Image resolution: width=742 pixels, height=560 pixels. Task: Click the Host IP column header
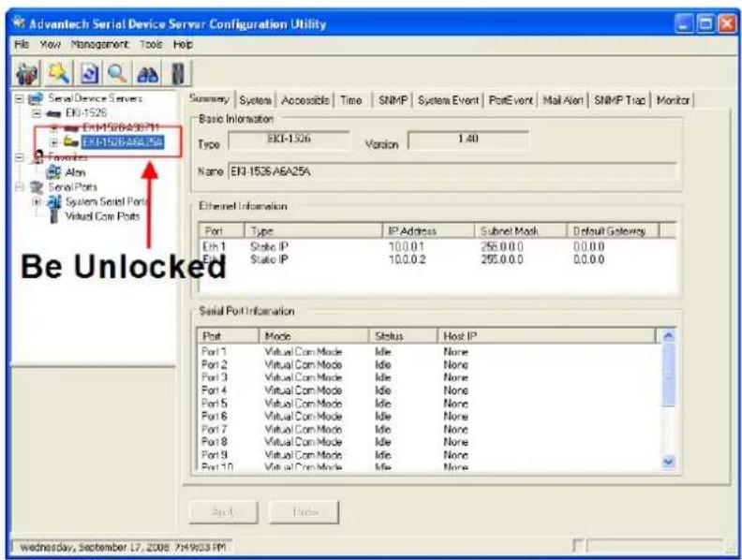pos(546,336)
